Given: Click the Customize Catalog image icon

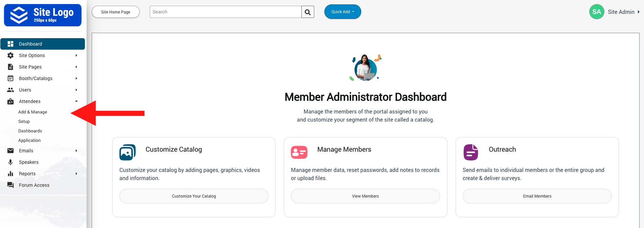Looking at the screenshot, I should coord(128,152).
